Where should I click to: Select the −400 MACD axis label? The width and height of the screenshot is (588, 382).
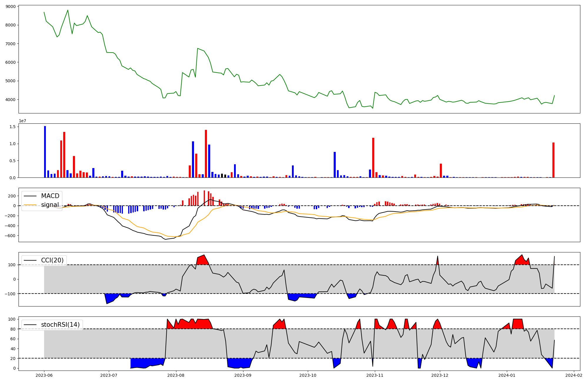10,226
